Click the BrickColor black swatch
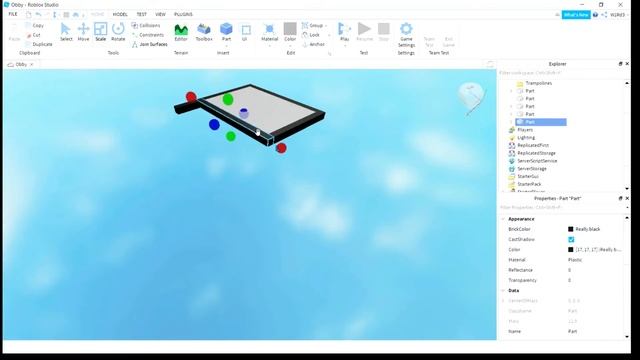The image size is (640, 360). pos(571,229)
